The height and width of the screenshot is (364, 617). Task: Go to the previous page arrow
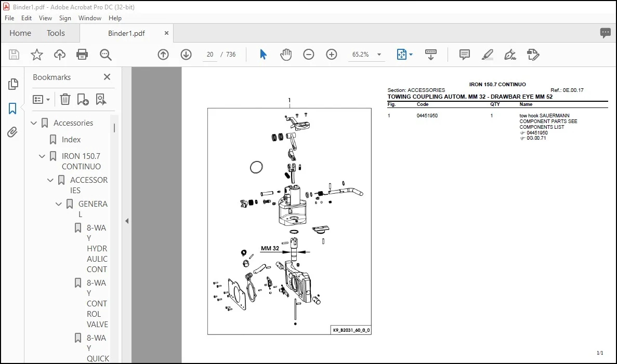[163, 54]
